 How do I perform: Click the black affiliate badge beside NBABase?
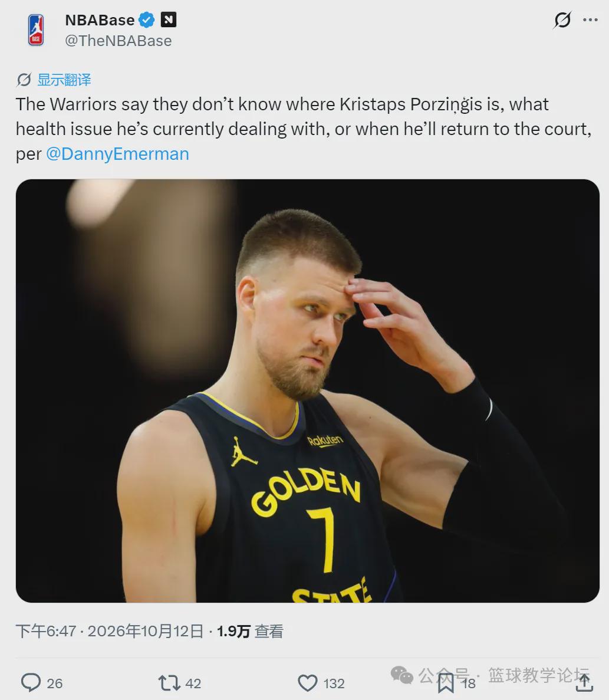click(169, 19)
